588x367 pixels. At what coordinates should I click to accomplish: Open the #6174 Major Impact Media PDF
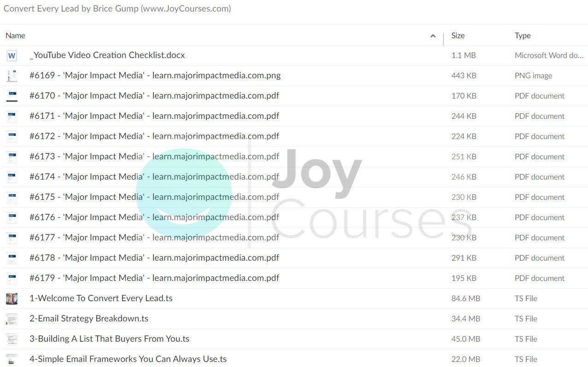(154, 177)
